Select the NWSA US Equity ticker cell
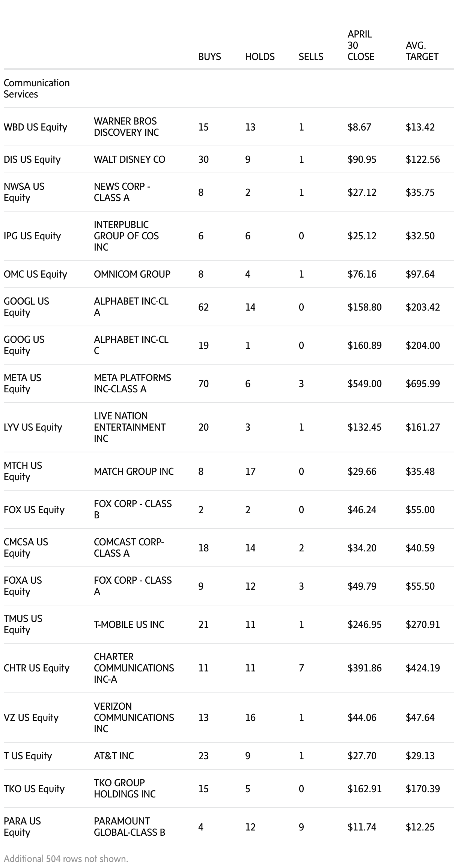The image size is (458, 868). (x=24, y=192)
